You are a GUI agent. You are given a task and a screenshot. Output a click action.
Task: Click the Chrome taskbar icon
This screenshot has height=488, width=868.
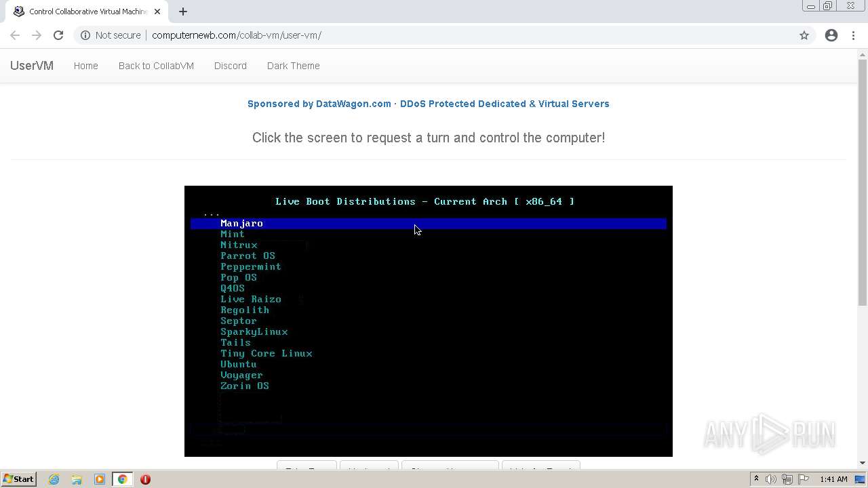coord(122,479)
